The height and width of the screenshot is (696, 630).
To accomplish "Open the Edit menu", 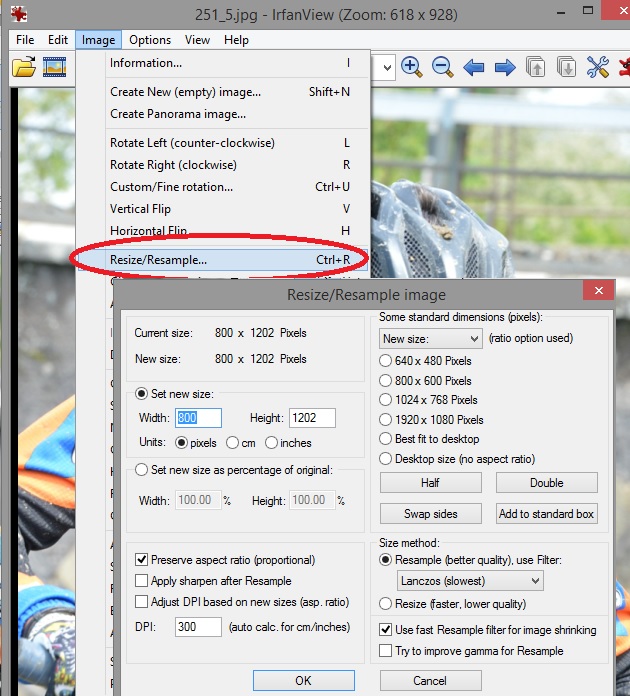I will click(x=58, y=40).
